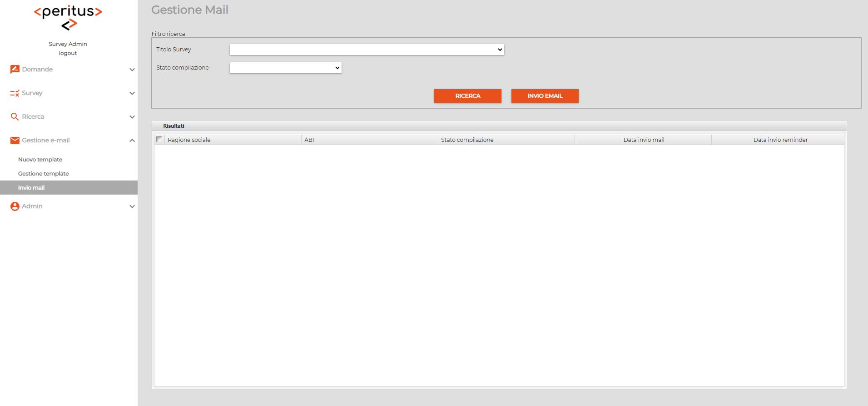
Task: Tick the select-all checkbox in results header
Action: (159, 140)
